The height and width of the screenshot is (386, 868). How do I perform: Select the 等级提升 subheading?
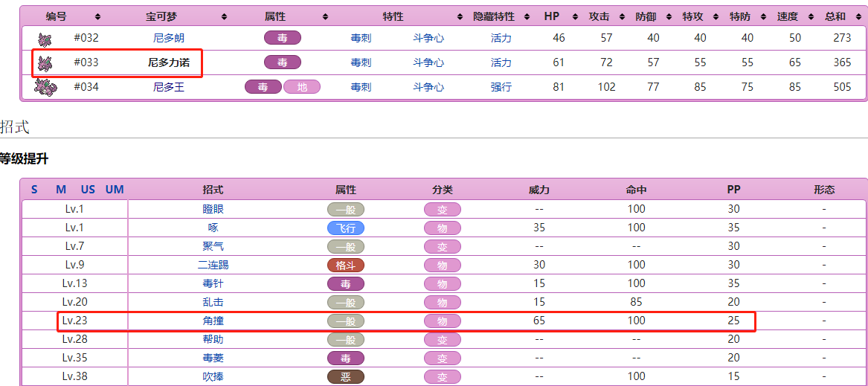[x=24, y=159]
